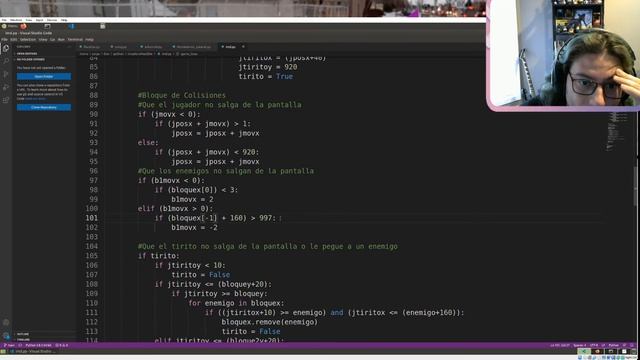
Task: Click the last breadcrumb symbol item
Action: tap(187, 54)
